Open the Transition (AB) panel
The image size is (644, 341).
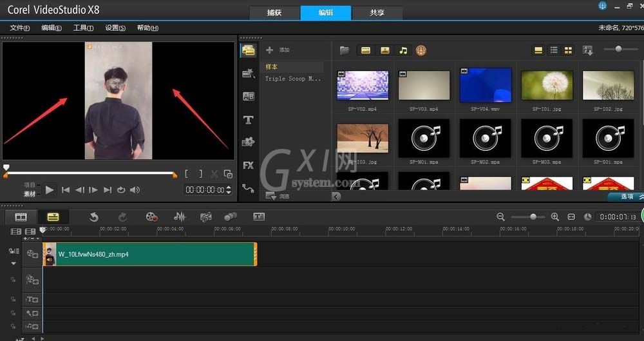[248, 97]
